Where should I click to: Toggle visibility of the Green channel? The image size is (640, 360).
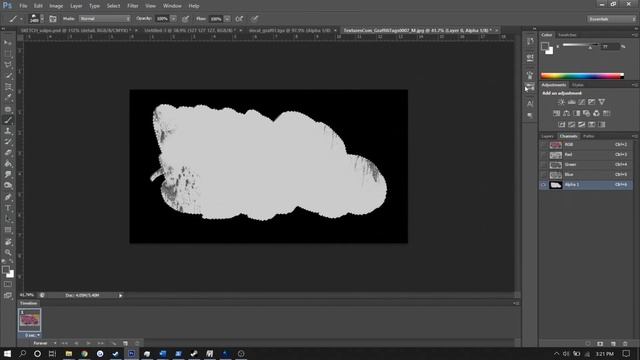(544, 165)
